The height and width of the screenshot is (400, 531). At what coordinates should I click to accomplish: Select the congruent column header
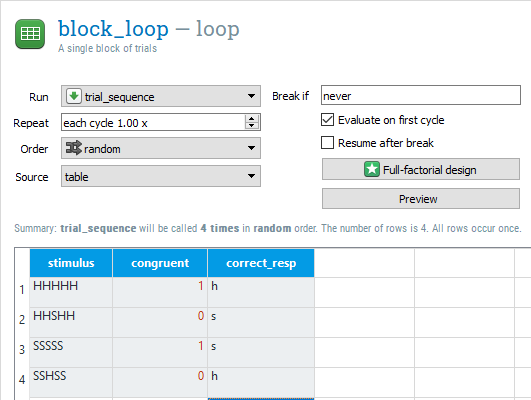pos(160,263)
